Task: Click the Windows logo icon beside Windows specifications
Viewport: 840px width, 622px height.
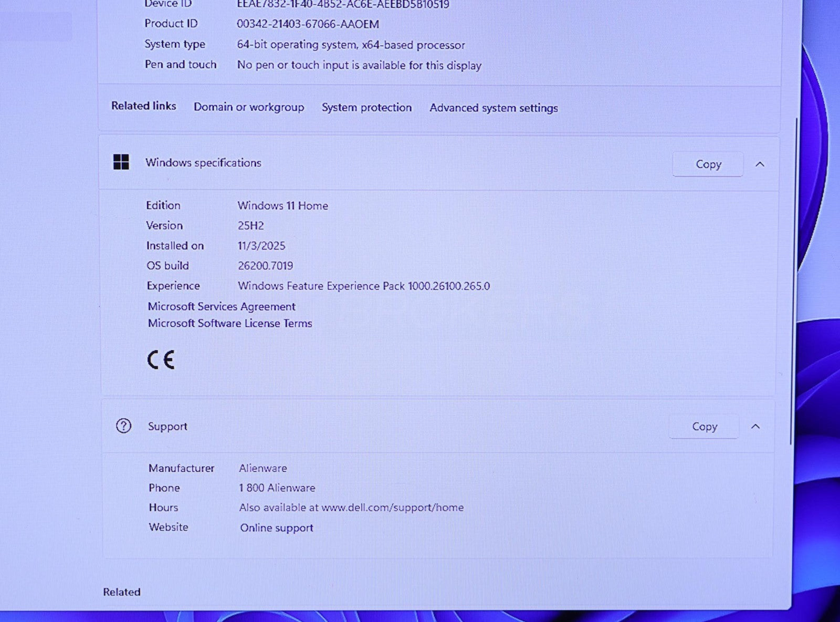Action: pos(121,162)
